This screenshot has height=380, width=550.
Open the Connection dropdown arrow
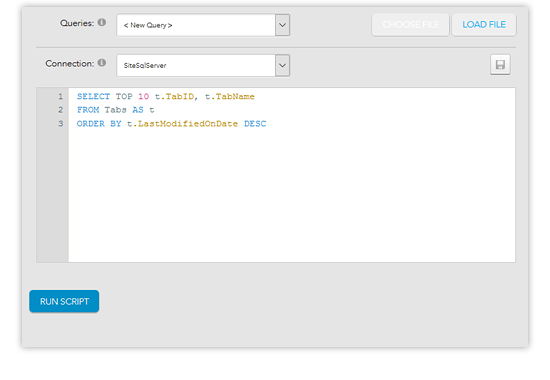coord(282,65)
